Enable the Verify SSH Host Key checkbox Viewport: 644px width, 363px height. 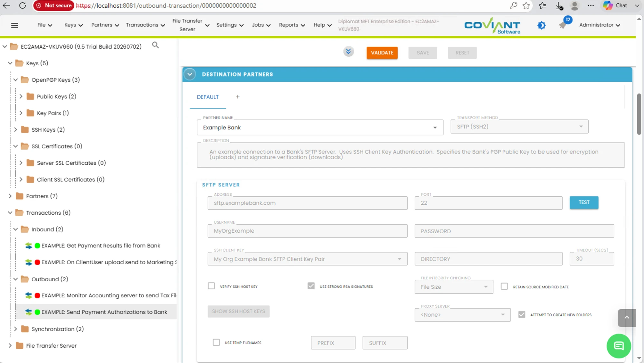[x=211, y=286]
